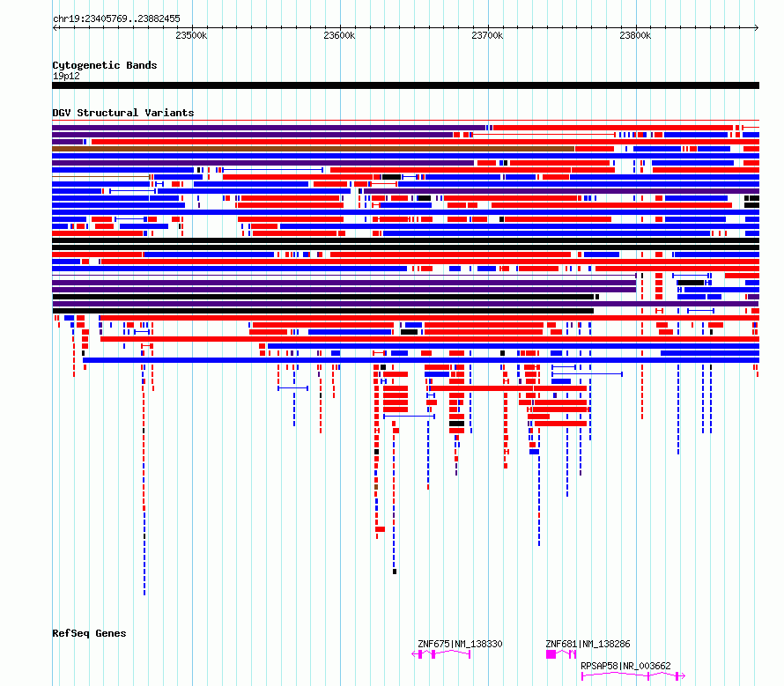The width and height of the screenshot is (784, 686).
Task: Open the ZNF675|NM_138330 gene label
Action: 460,644
